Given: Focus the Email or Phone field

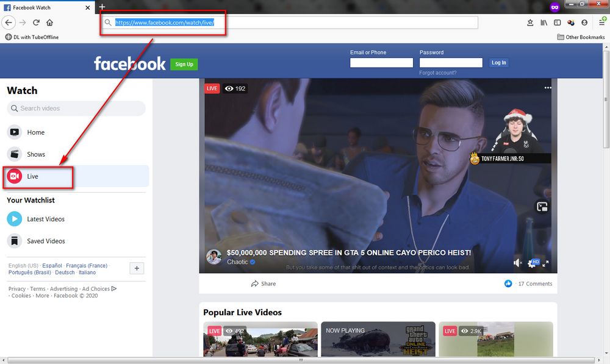Looking at the screenshot, I should tap(381, 63).
